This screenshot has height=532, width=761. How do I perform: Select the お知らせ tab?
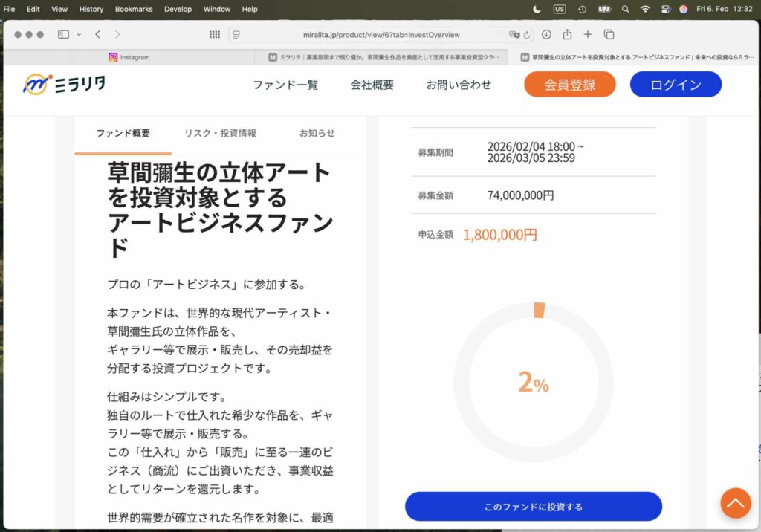pos(317,133)
